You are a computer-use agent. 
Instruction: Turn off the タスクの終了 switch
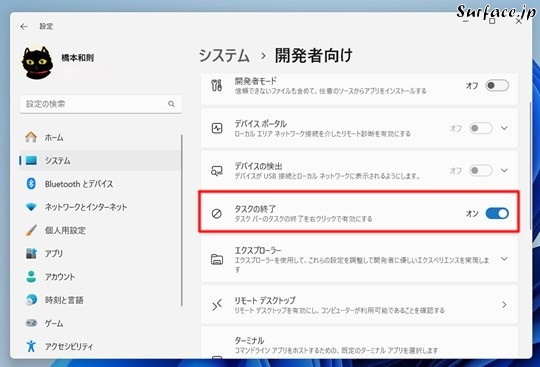[x=497, y=213]
